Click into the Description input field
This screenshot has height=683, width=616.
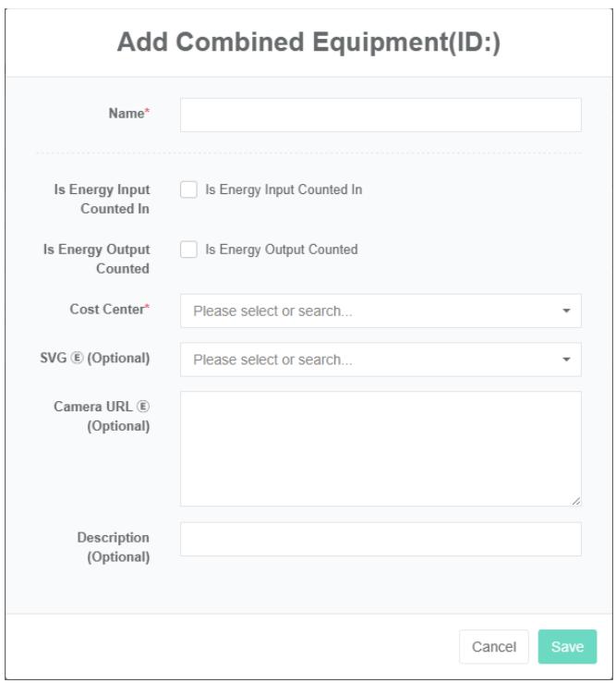coord(380,540)
